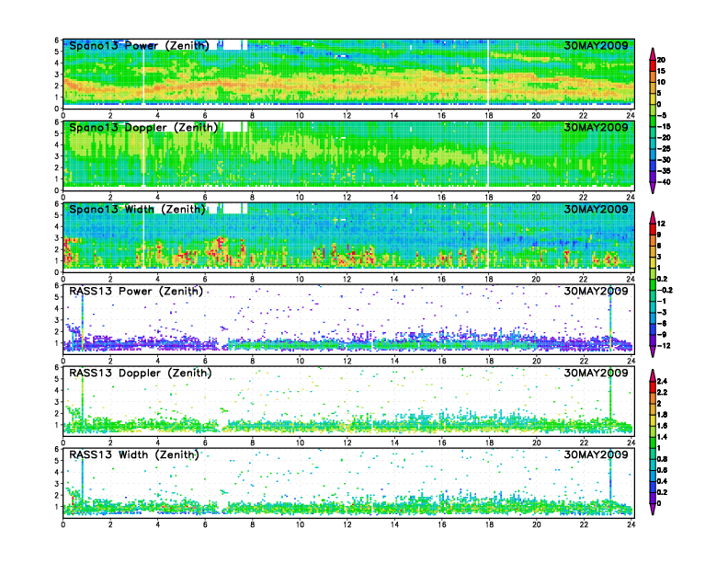This screenshot has height=563, width=728.
Task: Click the "2.4" label on the bottom colorbar
Action: pos(662,382)
